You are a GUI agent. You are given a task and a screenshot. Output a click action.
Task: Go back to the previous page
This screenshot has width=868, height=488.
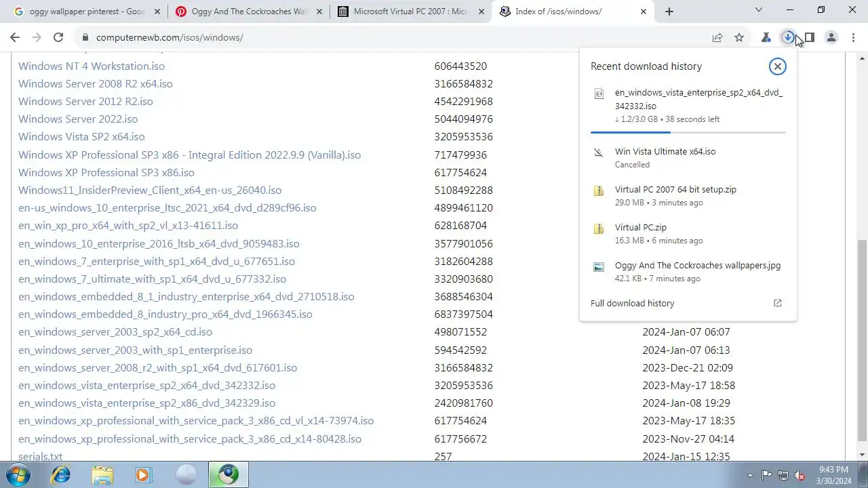[15, 37]
